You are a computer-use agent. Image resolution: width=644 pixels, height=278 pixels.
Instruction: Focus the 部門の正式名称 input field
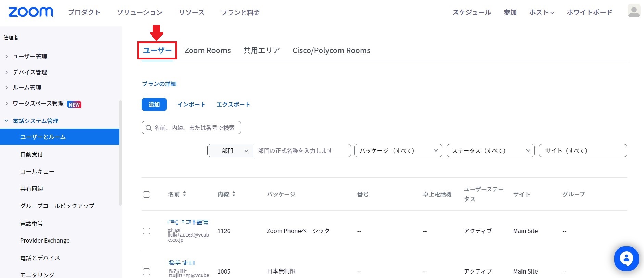[x=302, y=150]
